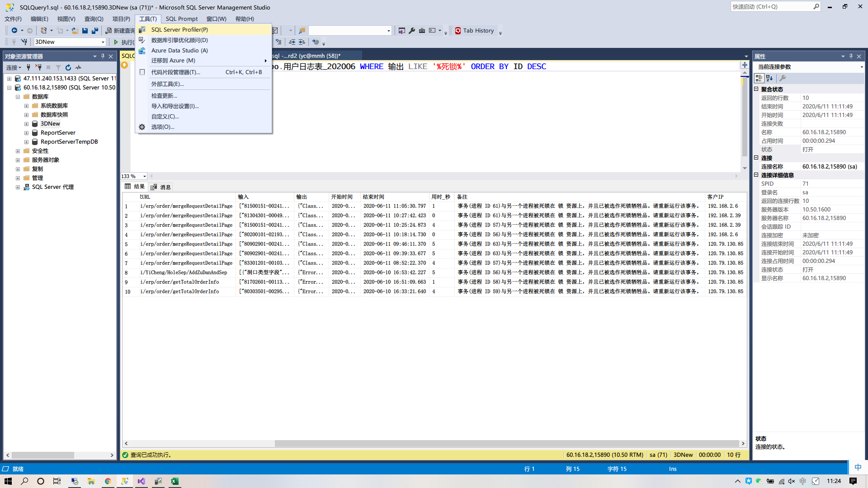Image resolution: width=868 pixels, height=488 pixels.
Task: Expand the 47.111.240.153,1433 server node
Action: click(x=9, y=79)
